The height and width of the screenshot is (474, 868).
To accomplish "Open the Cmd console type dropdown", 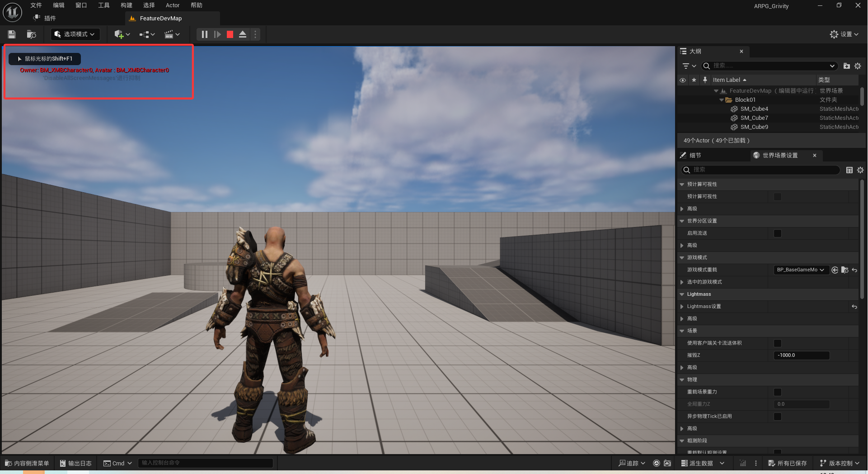I will 117,464.
